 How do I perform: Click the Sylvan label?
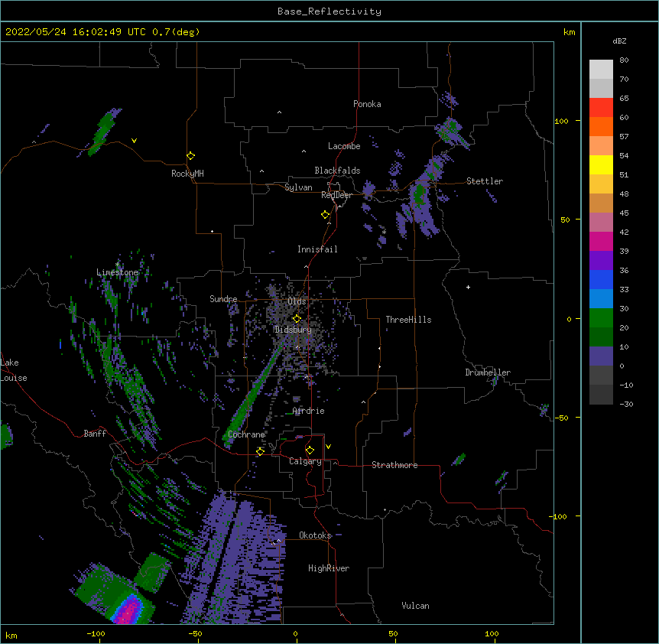click(298, 187)
